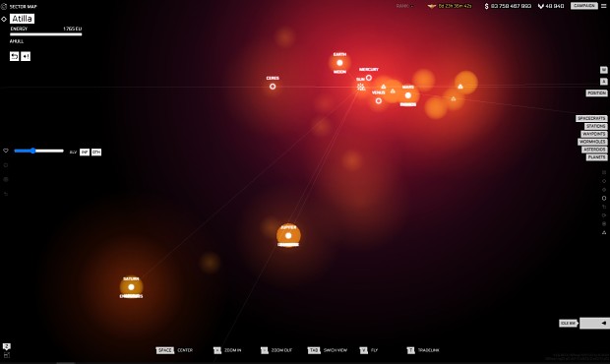The height and width of the screenshot is (364, 610).
Task: Click the ship icon next to countdown timer
Action: pyautogui.click(x=432, y=6)
